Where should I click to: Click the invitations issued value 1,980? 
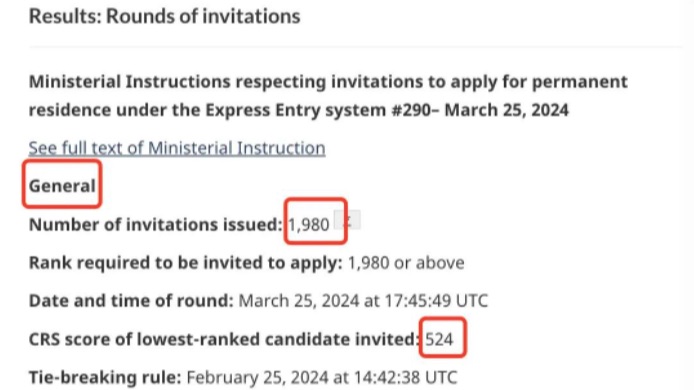[308, 224]
